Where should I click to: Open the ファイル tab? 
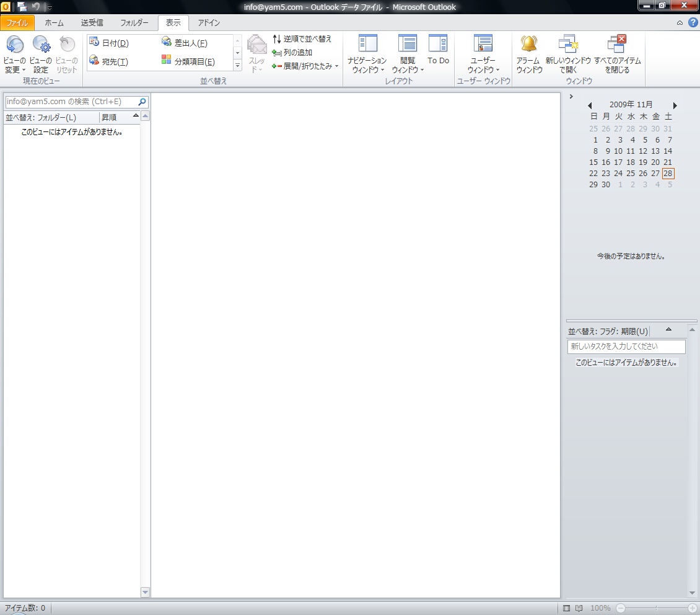17,23
